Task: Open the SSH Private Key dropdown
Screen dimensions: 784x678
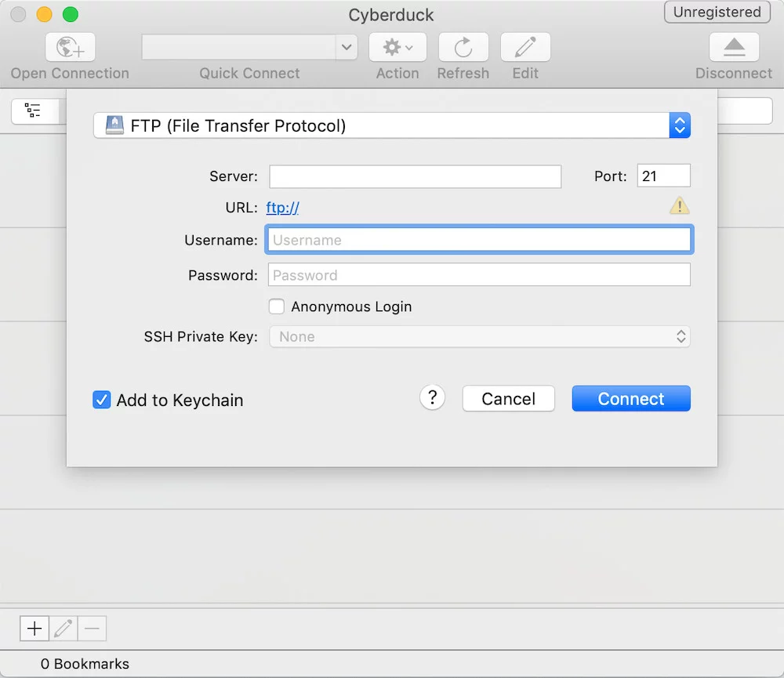Action: (480, 336)
